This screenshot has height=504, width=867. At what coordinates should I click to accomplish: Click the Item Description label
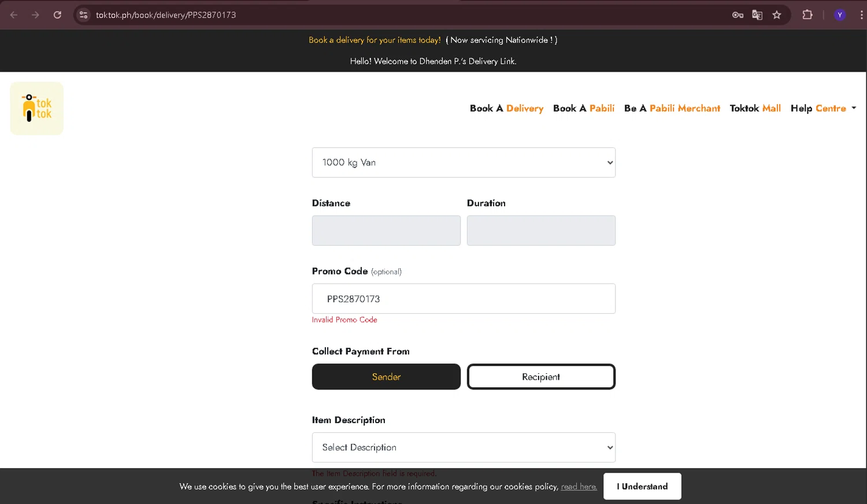click(x=349, y=420)
